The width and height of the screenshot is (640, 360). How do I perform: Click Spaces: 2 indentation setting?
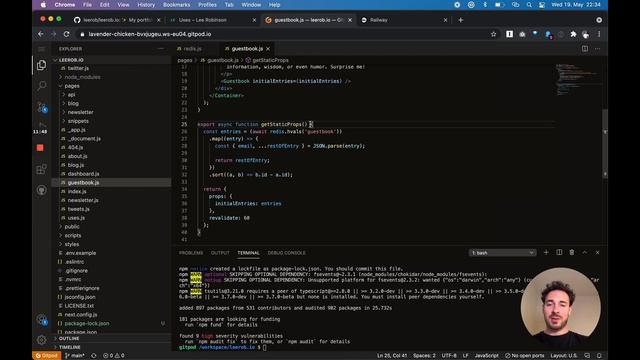[x=424, y=356]
